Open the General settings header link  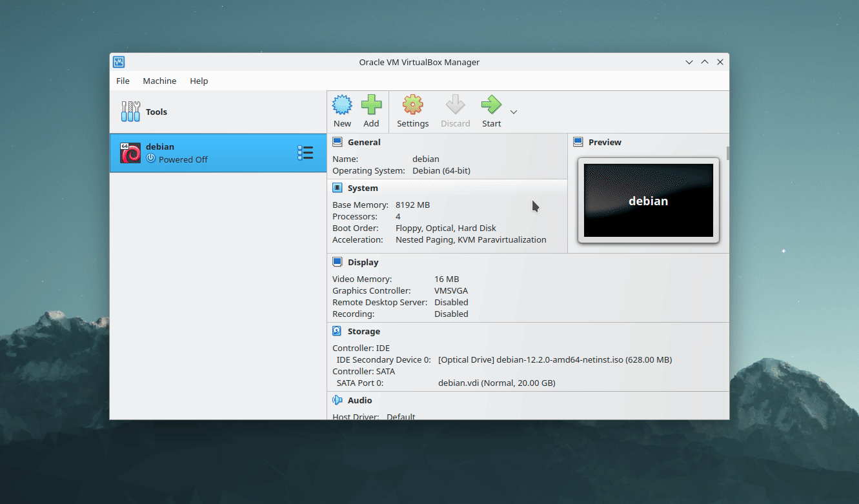[364, 142]
